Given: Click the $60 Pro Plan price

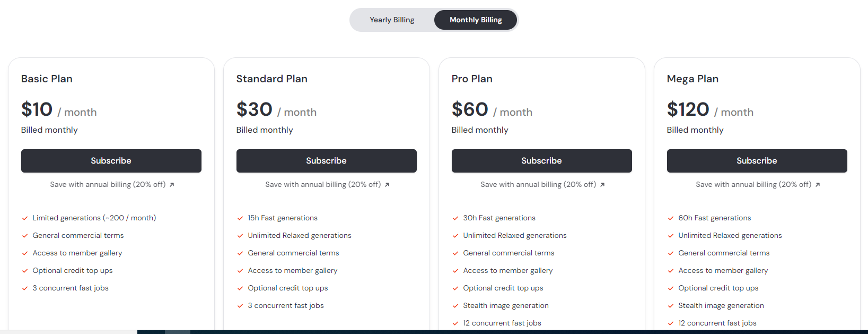Looking at the screenshot, I should click(x=470, y=109).
